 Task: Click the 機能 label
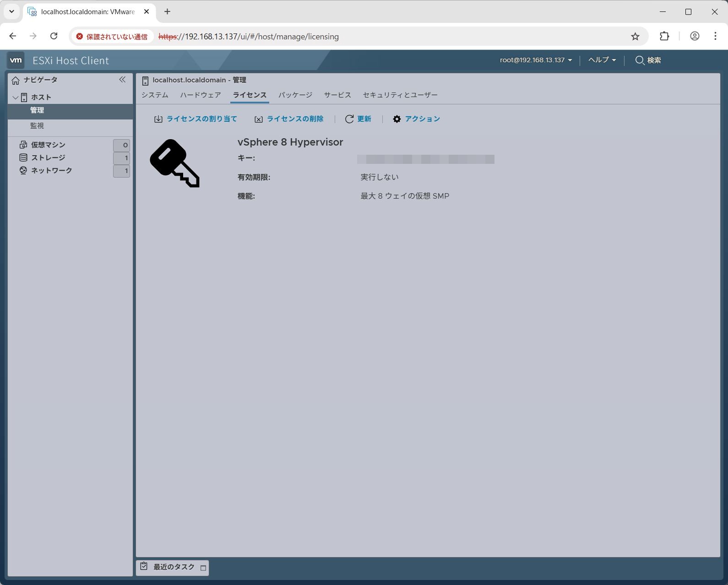pyautogui.click(x=246, y=196)
